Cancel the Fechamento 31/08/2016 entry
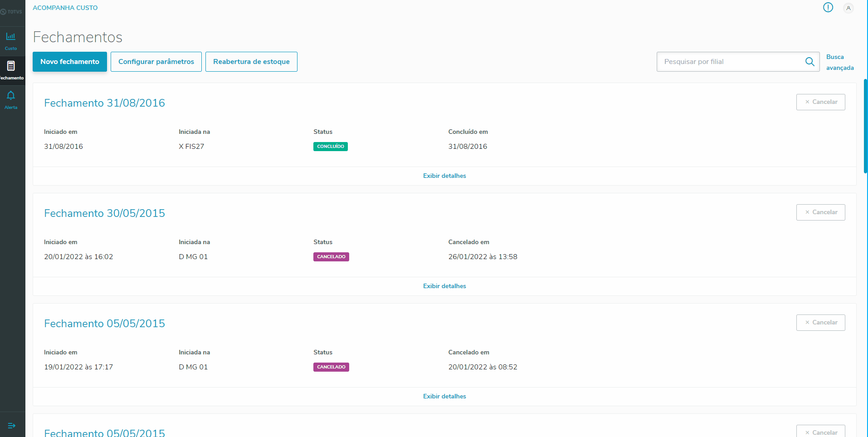Screen dimensions: 868x437 (820, 102)
